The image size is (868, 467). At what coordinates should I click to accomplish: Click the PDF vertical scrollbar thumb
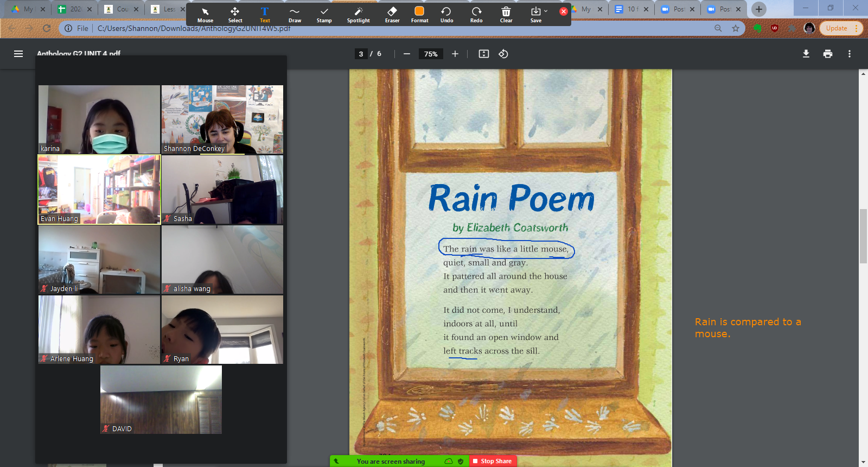click(x=863, y=236)
